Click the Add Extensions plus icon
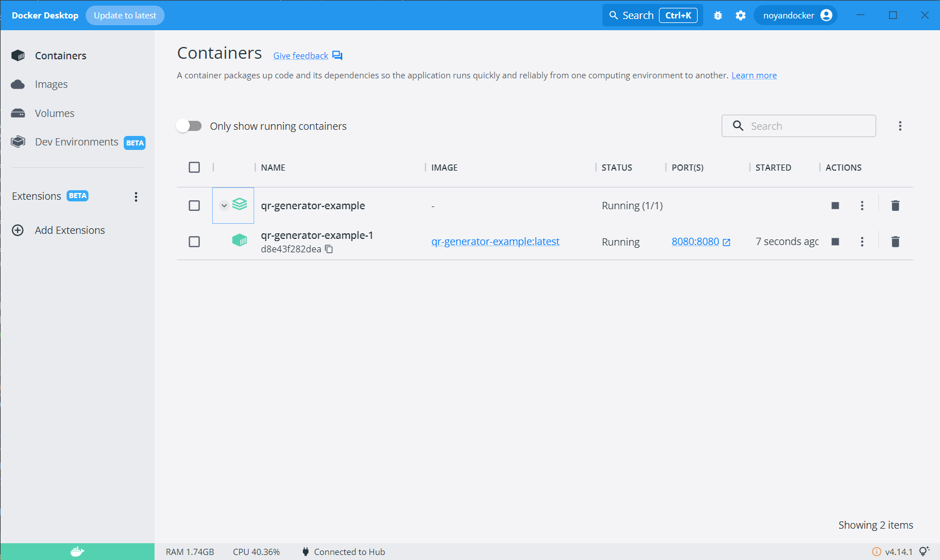 tap(18, 230)
